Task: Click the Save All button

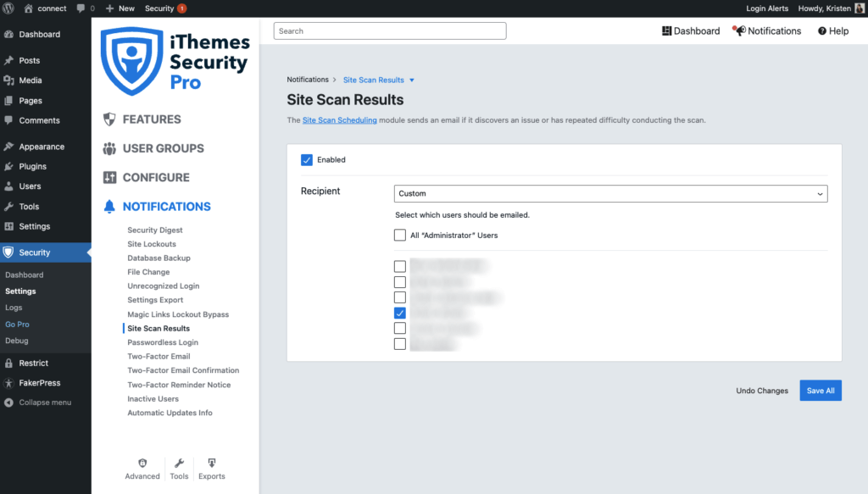Action: pos(821,391)
